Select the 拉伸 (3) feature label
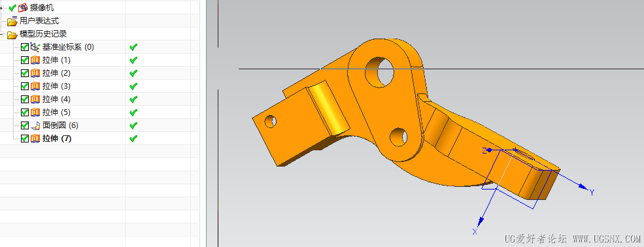The image size is (644, 247). [57, 86]
